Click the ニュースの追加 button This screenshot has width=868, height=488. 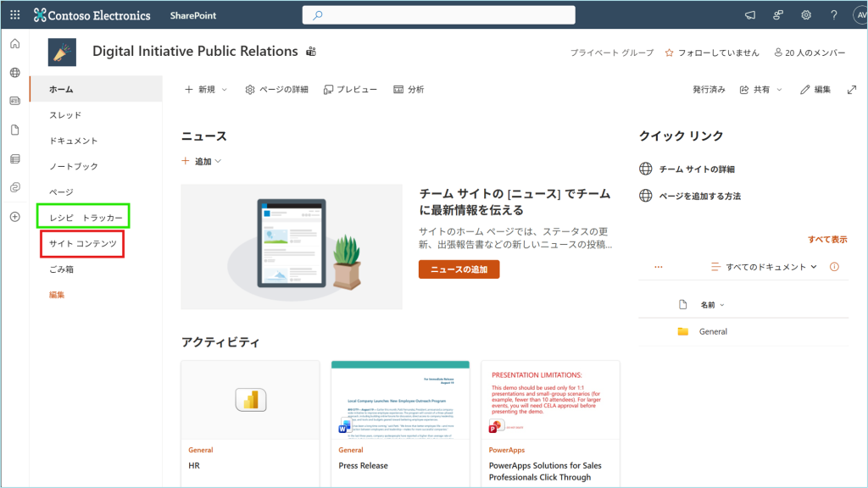click(459, 269)
